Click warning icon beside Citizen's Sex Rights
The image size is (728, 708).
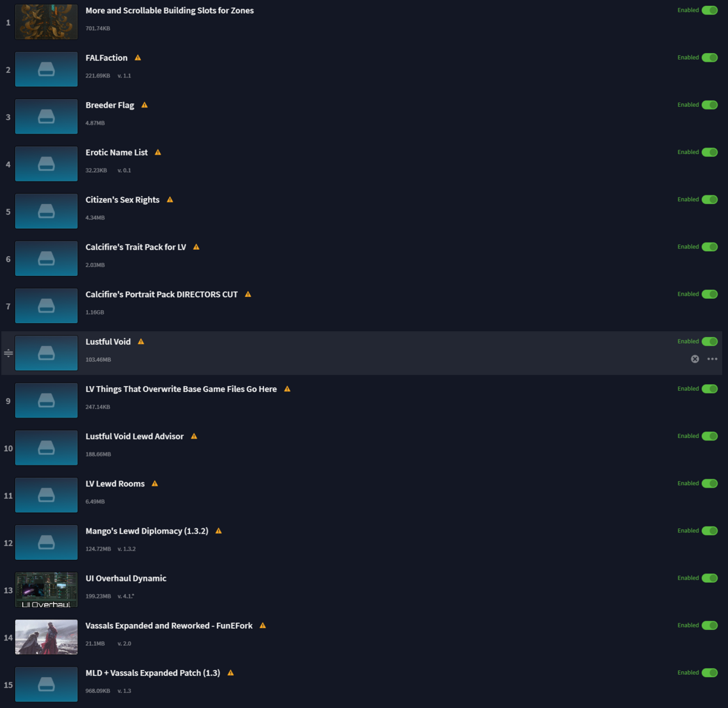pos(170,200)
